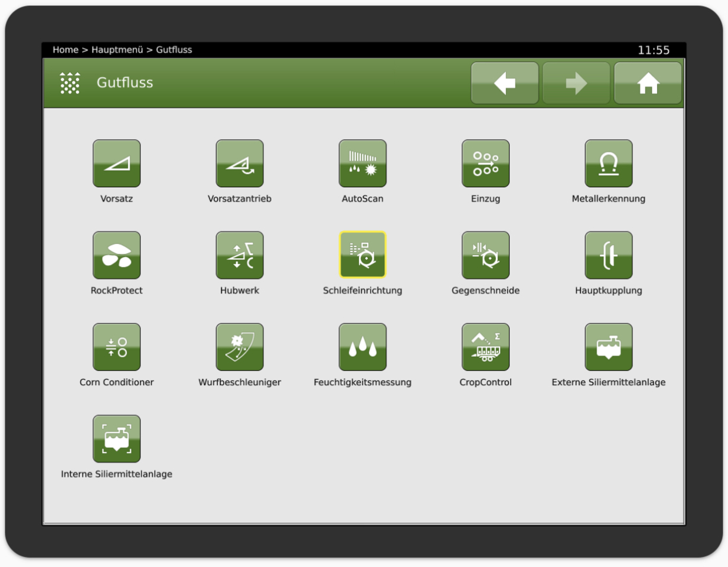Select the Gegenschneide icon
This screenshot has width=728, height=567.
click(x=485, y=255)
